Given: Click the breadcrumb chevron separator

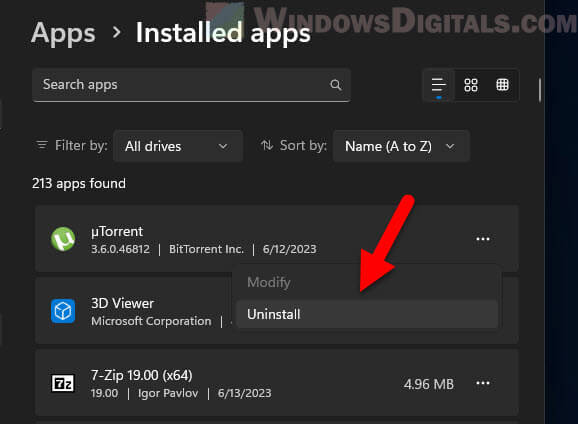Looking at the screenshot, I should pos(116,32).
